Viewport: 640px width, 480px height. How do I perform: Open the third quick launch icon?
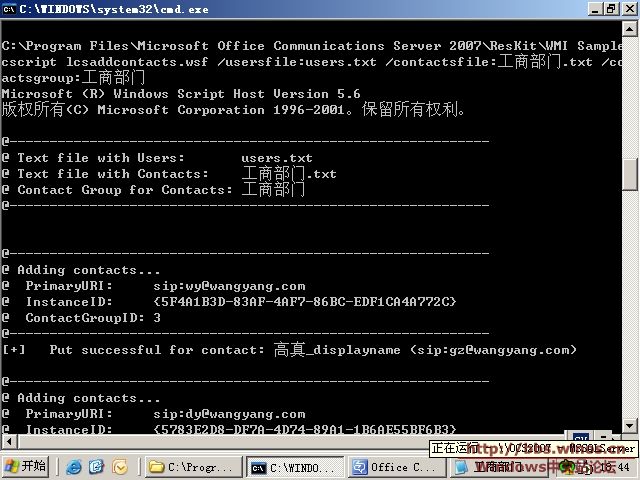point(120,466)
